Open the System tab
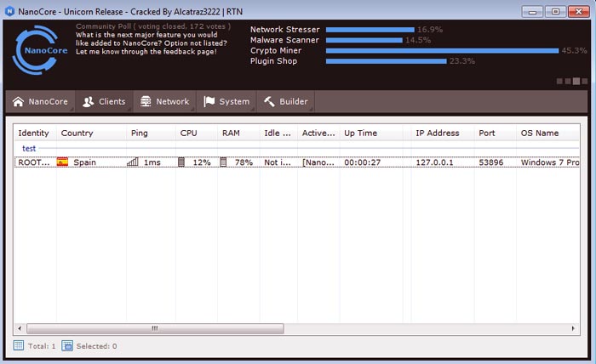596x364 pixels. coord(226,101)
